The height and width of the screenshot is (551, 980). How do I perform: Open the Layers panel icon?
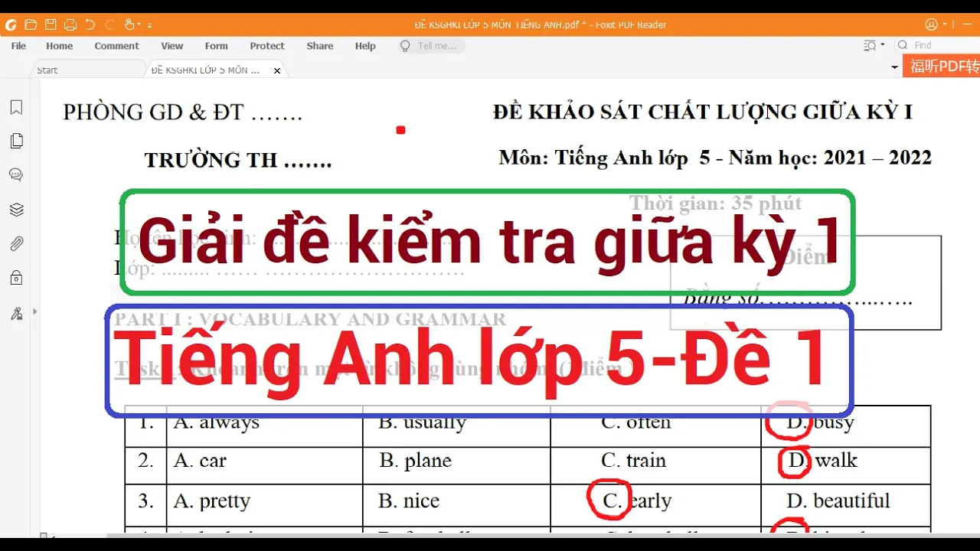point(16,209)
